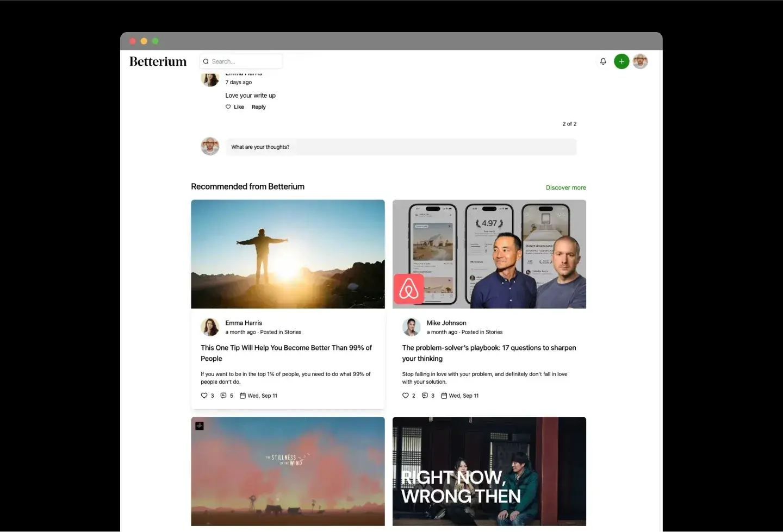783x532 pixels.
Task: Open the Airbnb phones story thumbnail
Action: point(489,254)
